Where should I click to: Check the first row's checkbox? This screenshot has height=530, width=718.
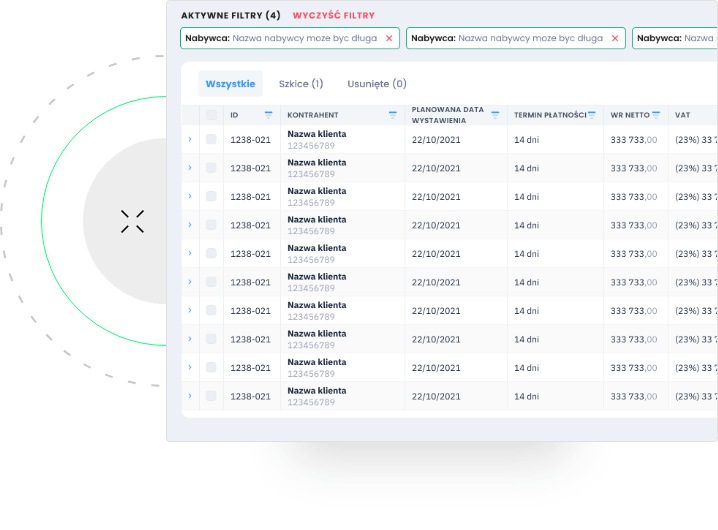[211, 140]
